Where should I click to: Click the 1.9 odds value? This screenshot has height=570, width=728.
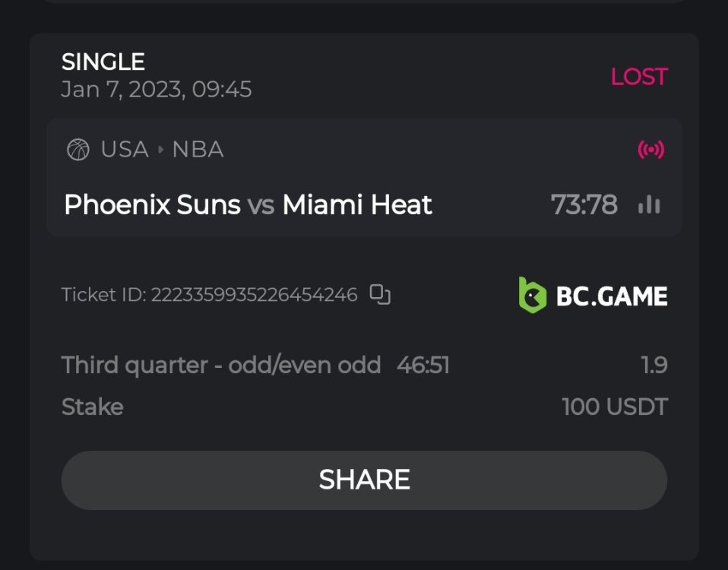tap(654, 366)
